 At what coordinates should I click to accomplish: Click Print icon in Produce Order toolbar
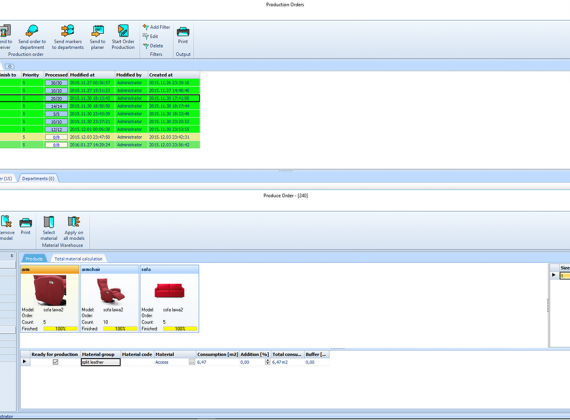[25, 223]
